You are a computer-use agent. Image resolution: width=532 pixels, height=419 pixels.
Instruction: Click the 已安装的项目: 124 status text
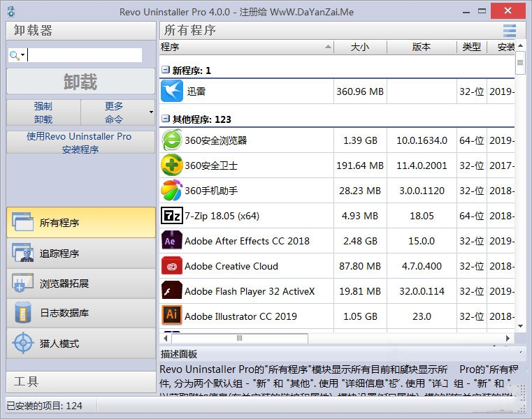click(45, 406)
